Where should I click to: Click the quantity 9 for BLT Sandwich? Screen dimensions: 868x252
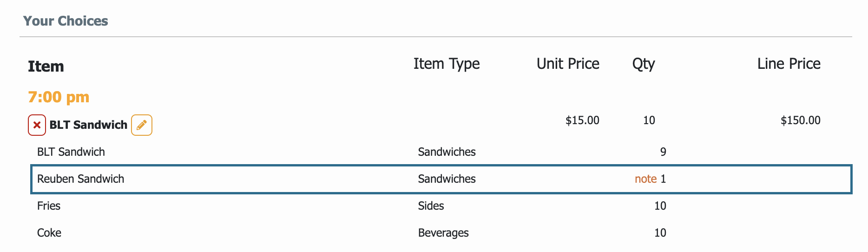(x=663, y=152)
